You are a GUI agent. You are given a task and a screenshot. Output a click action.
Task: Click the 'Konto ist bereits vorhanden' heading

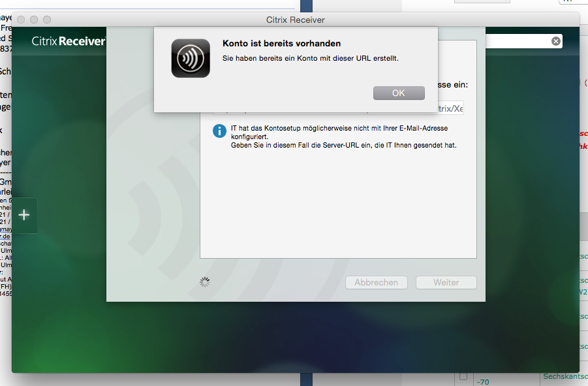coord(281,44)
